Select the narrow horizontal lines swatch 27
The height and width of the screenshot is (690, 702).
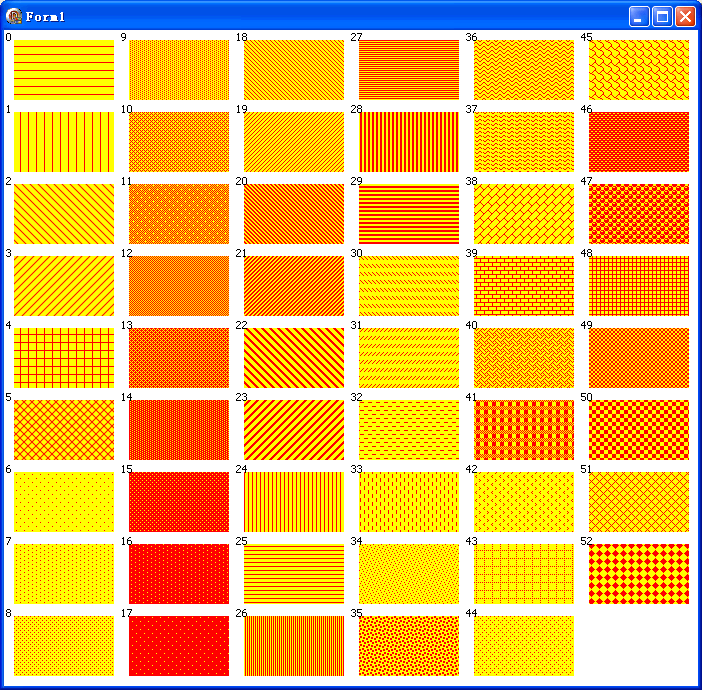409,70
